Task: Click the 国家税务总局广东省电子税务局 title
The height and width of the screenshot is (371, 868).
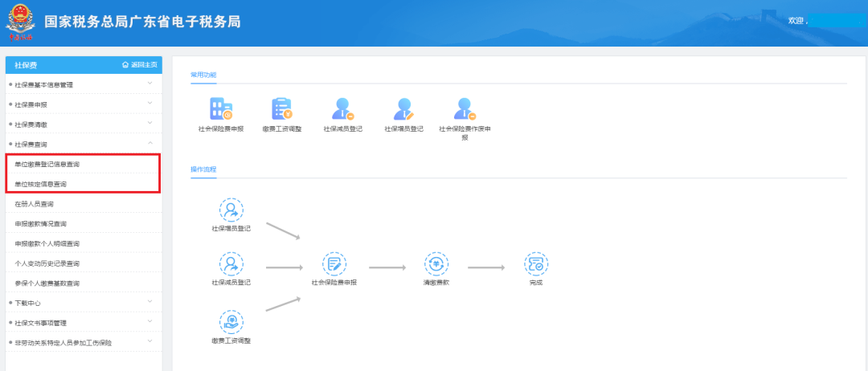Action: point(142,22)
